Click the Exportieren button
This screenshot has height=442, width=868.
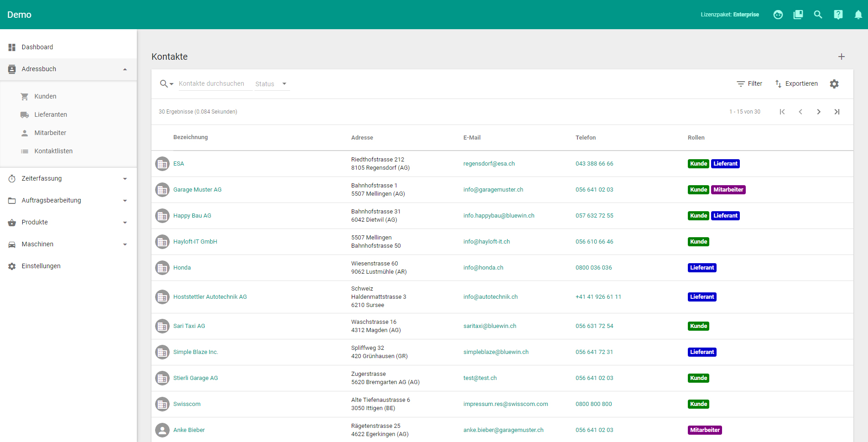(796, 84)
